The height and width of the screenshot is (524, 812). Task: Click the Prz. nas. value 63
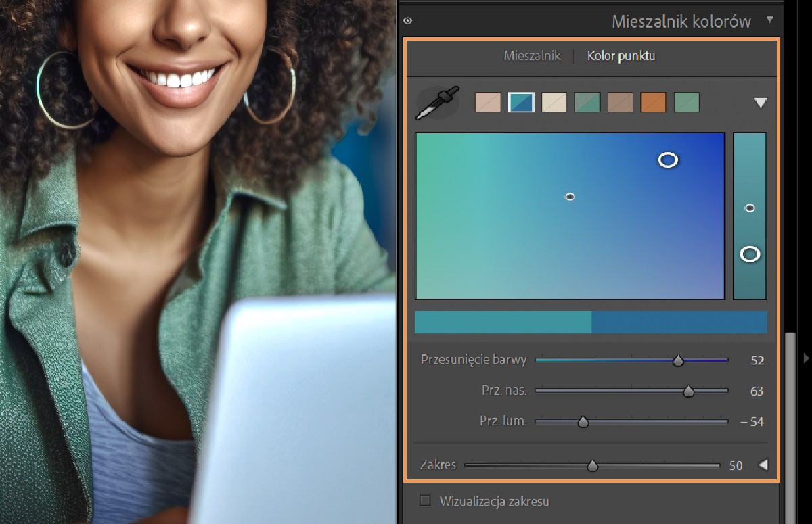coord(757,391)
